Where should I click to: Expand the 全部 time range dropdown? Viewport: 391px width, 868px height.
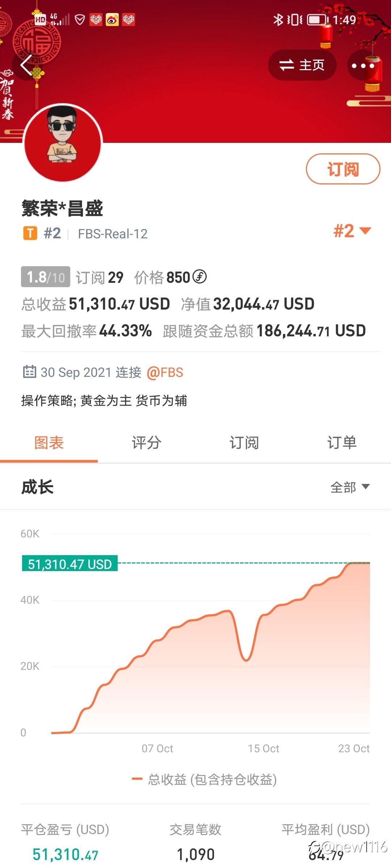click(x=350, y=487)
